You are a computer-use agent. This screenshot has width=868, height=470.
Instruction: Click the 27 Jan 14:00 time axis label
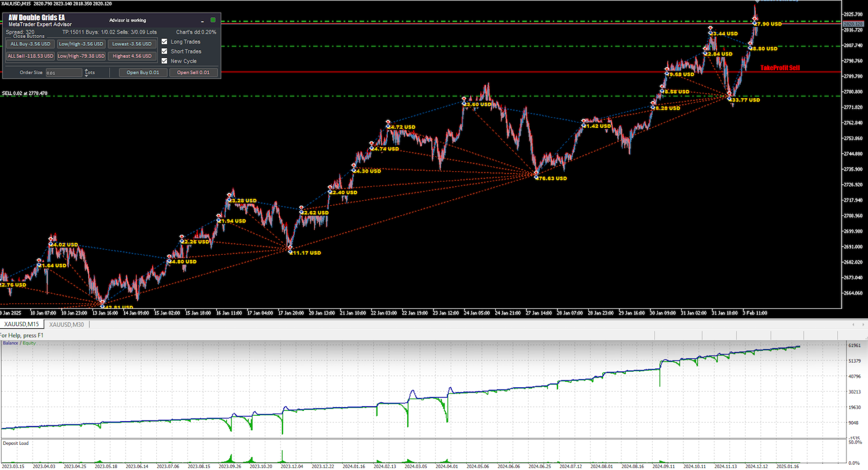[539, 313]
